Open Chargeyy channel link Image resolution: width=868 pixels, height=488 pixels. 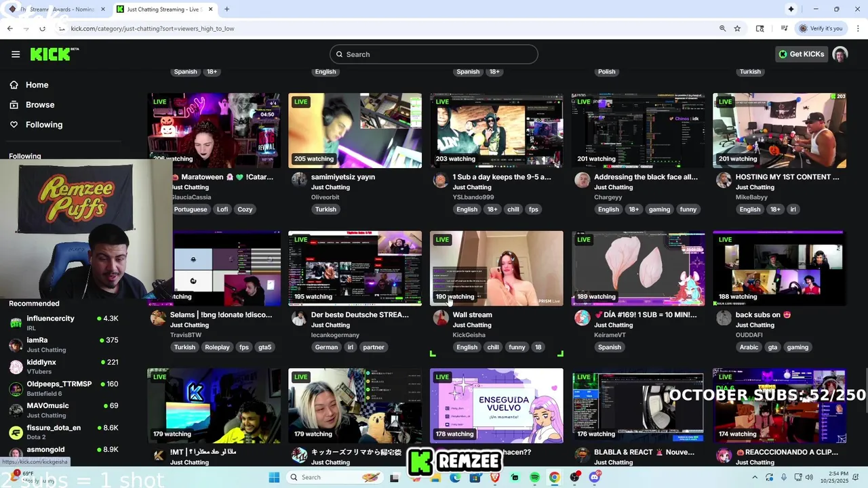click(608, 197)
